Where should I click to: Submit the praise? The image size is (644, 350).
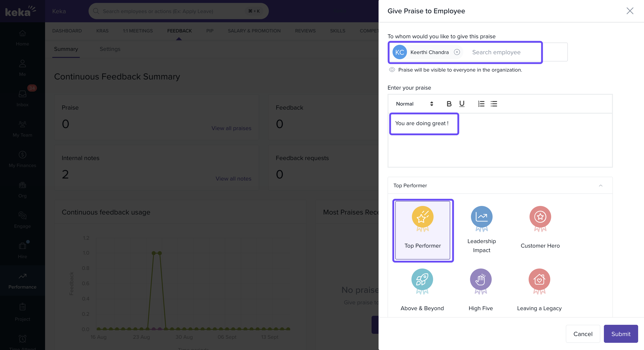[621, 334]
